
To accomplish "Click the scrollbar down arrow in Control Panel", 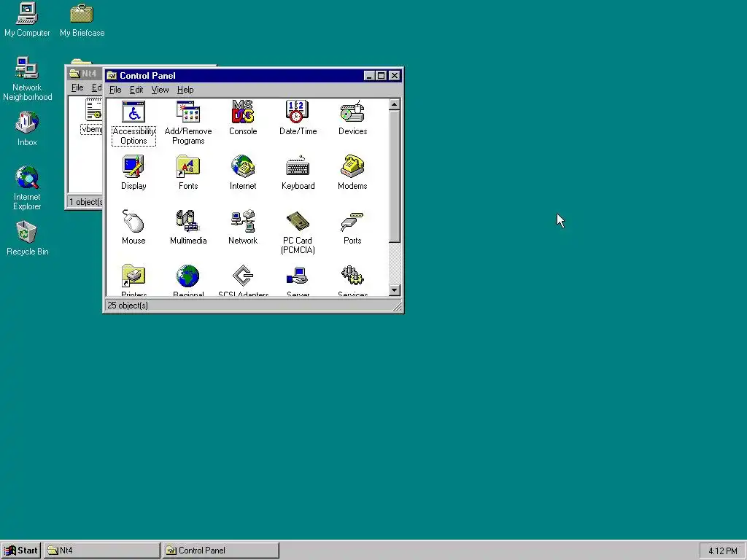I will click(x=395, y=290).
